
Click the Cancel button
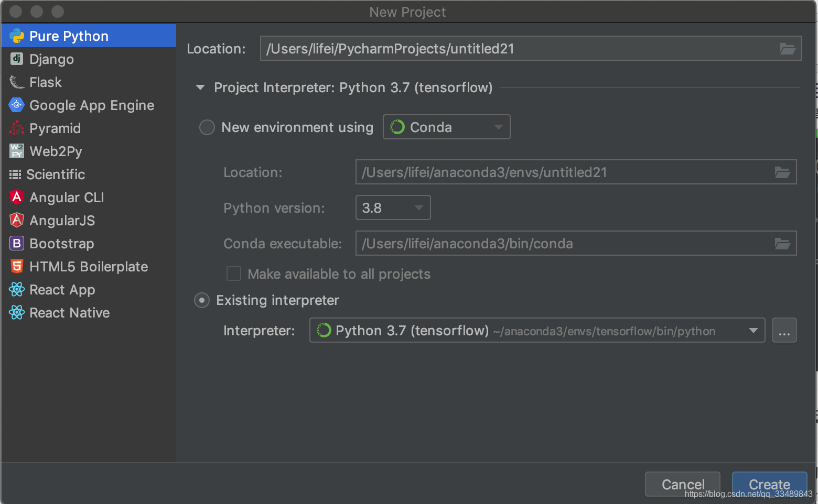click(x=683, y=484)
